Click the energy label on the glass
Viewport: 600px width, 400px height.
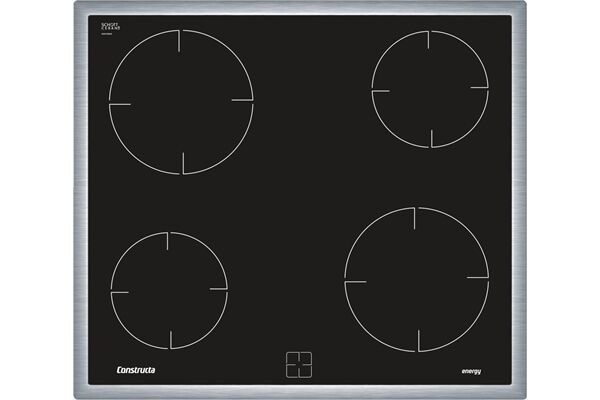[471, 371]
